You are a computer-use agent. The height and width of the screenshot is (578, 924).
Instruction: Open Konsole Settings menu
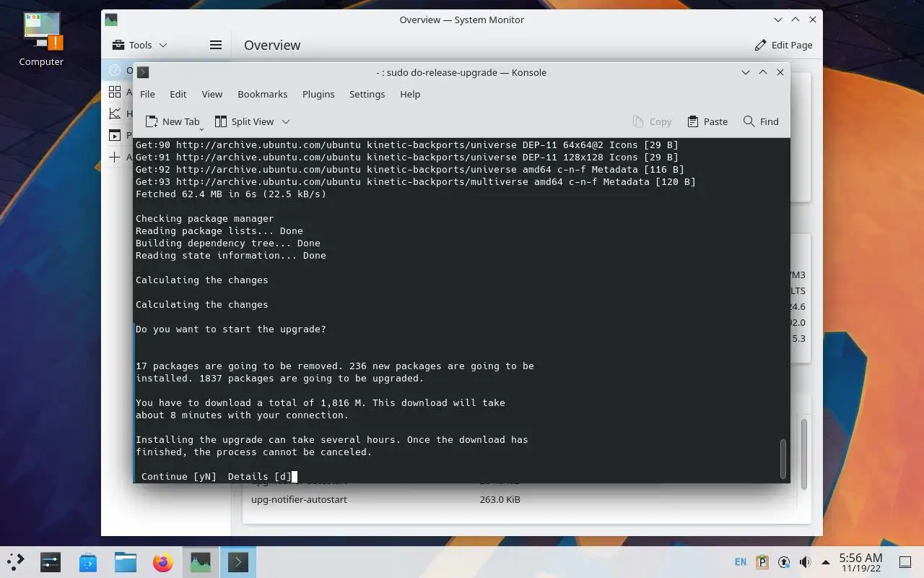367,94
